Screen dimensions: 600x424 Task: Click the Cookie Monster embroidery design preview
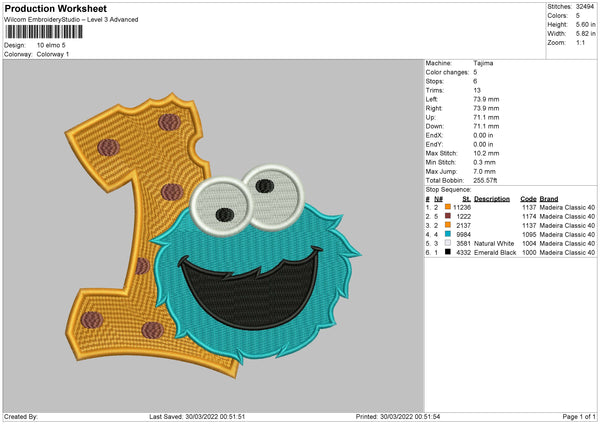[x=213, y=234]
